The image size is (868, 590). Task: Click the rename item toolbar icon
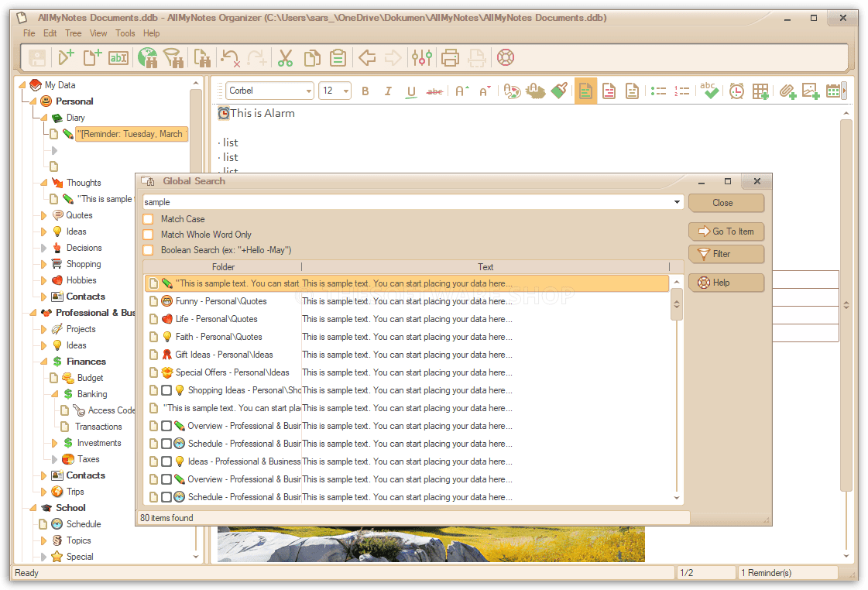tap(118, 57)
